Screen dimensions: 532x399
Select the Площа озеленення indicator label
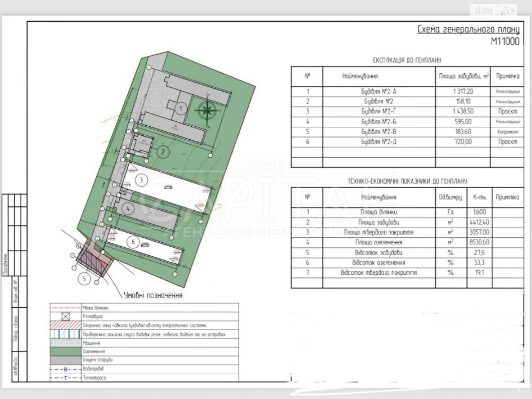(379, 242)
